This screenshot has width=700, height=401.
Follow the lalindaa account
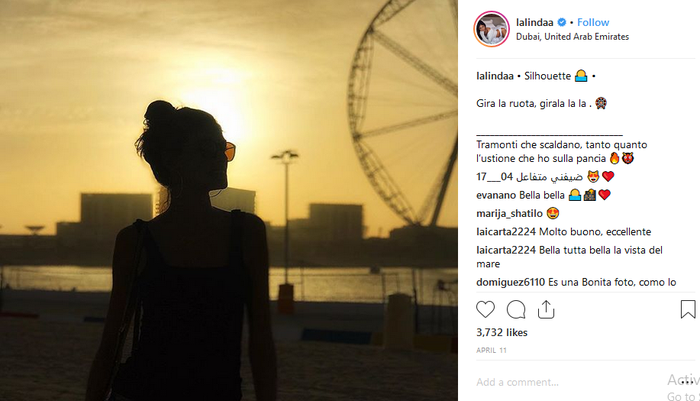click(x=593, y=22)
